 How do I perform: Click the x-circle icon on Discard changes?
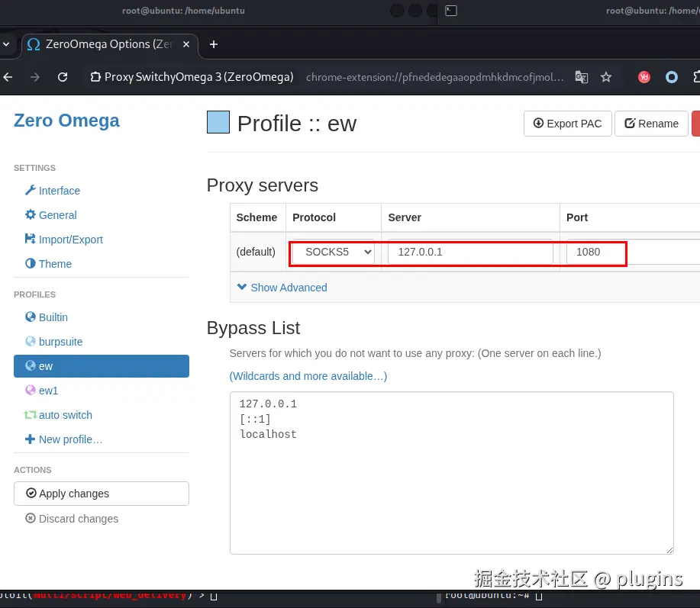pos(30,518)
